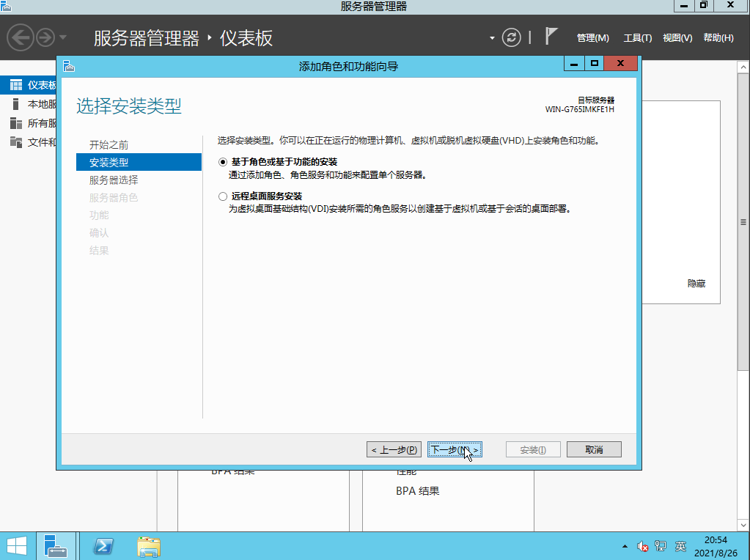
Task: Open the 工具(T) menu
Action: click(637, 38)
